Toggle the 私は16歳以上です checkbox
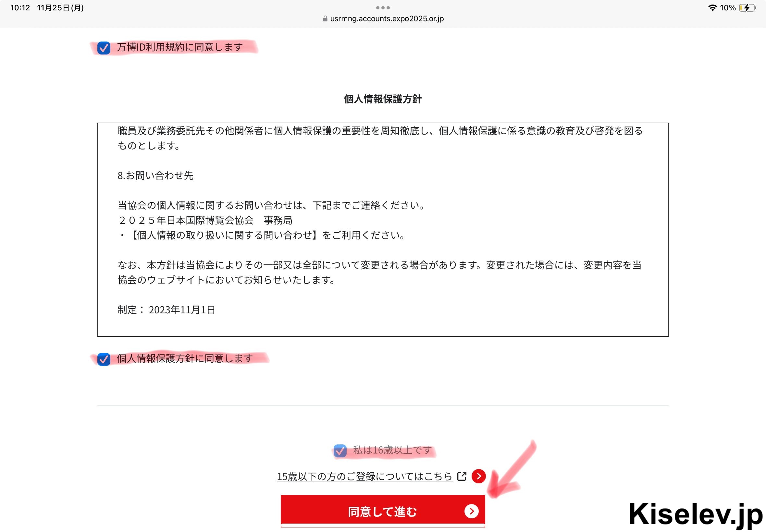The width and height of the screenshot is (766, 532). [x=340, y=451]
